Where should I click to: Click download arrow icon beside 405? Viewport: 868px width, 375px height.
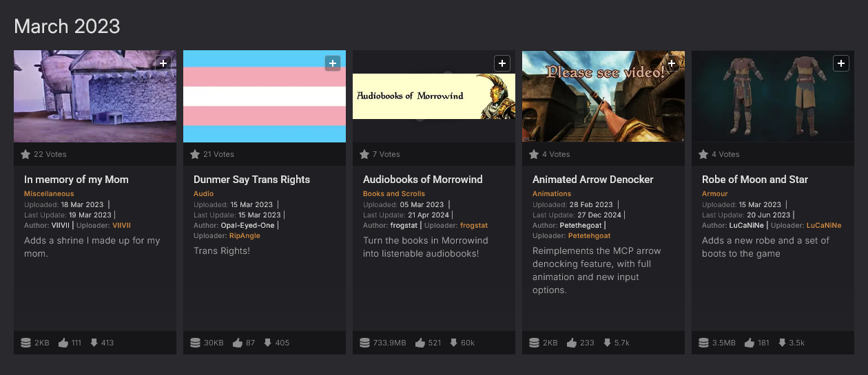point(267,342)
